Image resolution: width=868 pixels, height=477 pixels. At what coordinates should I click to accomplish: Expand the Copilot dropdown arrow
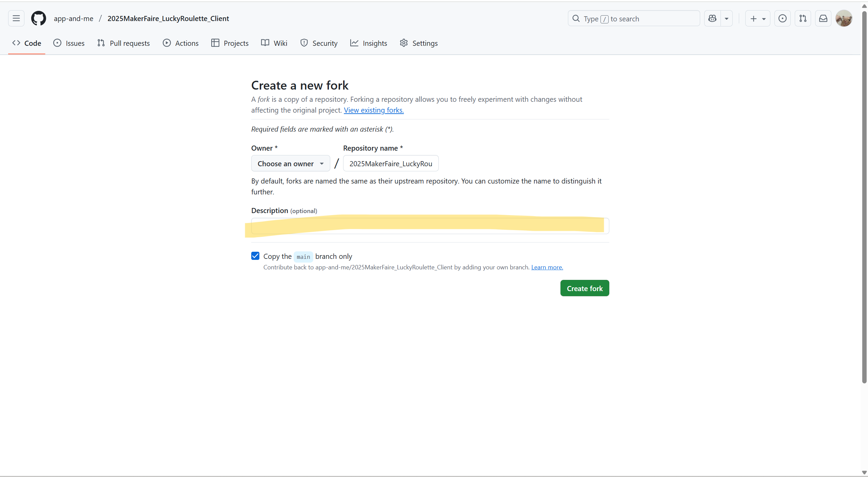tap(726, 18)
